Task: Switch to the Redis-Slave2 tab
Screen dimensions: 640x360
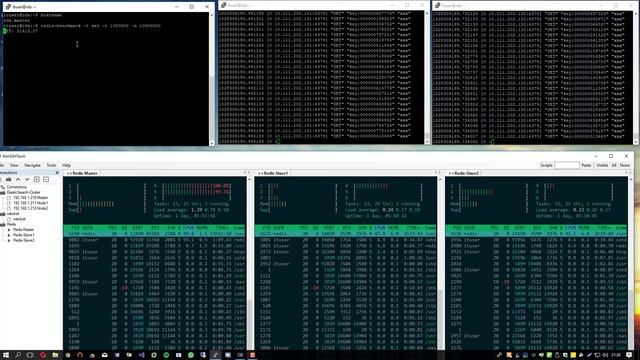Action: [464, 173]
